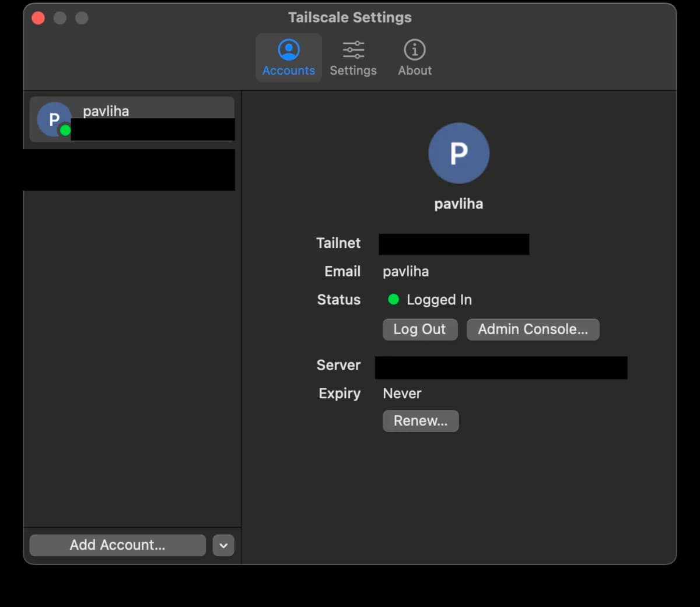This screenshot has height=607, width=700.
Task: Click the Logged In status text
Action: pyautogui.click(x=439, y=300)
